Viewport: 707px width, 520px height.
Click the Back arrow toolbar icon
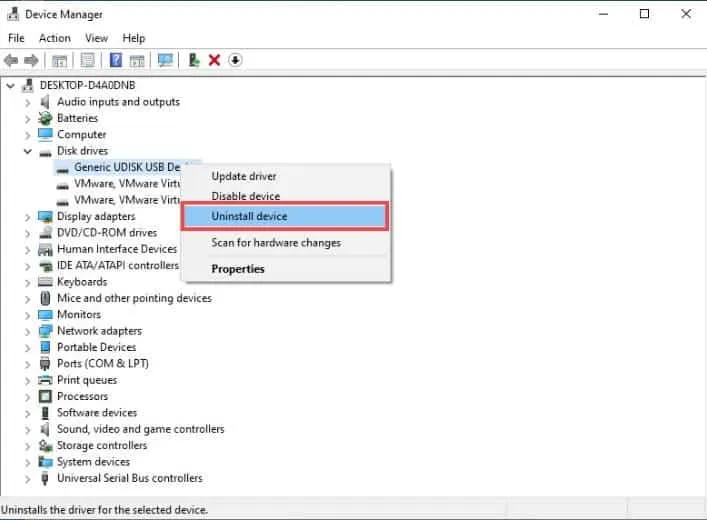pos(11,60)
